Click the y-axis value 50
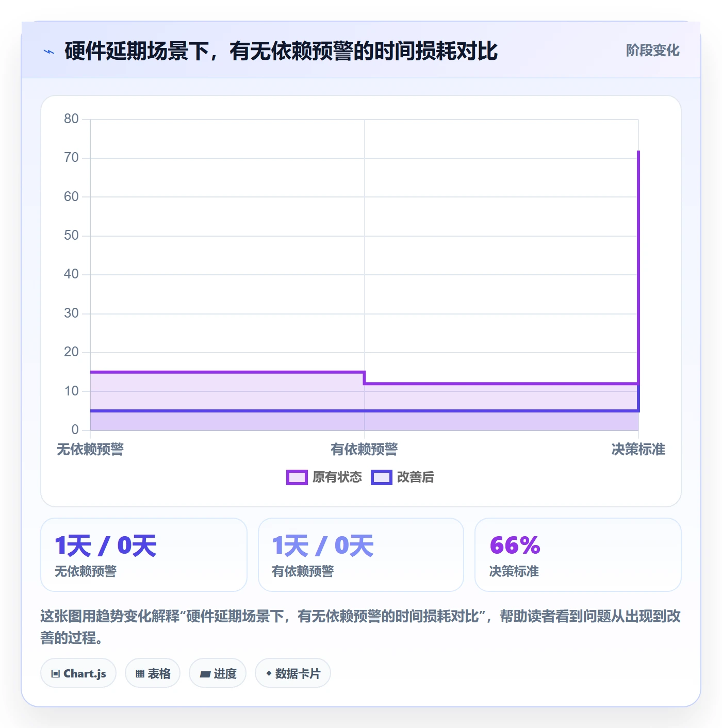 point(71,236)
